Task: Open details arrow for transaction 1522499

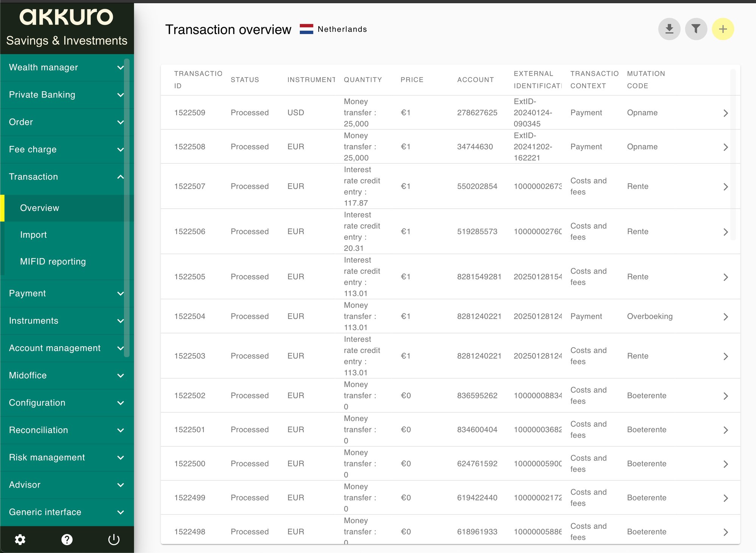Action: [x=725, y=498]
